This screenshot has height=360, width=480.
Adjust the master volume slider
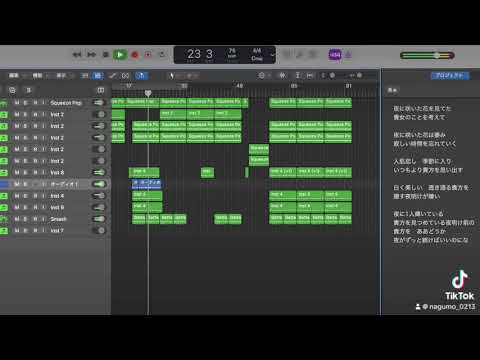(x=427, y=55)
